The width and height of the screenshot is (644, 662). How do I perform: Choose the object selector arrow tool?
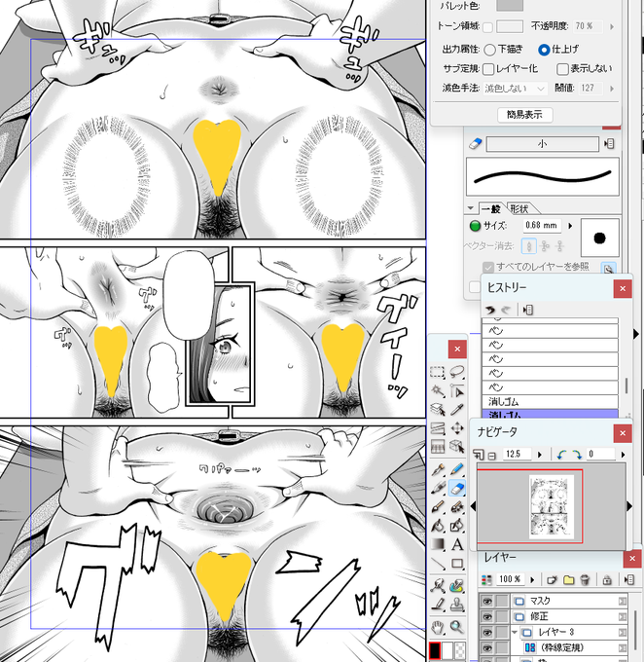(457, 391)
